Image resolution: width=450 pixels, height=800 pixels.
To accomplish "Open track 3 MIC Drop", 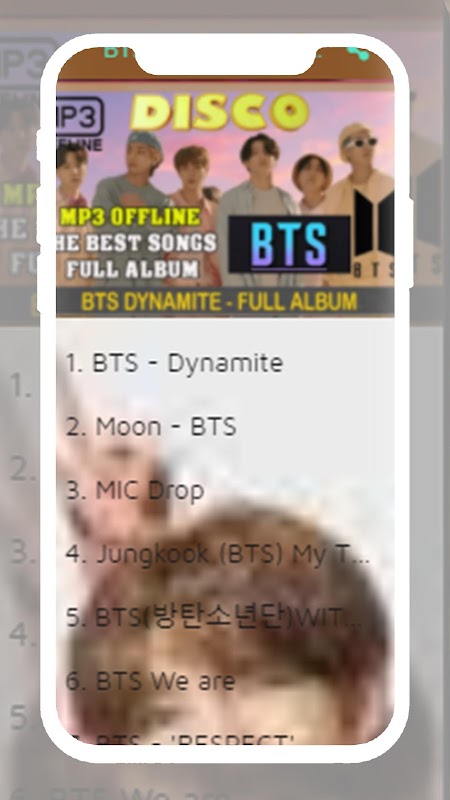I will [225, 490].
